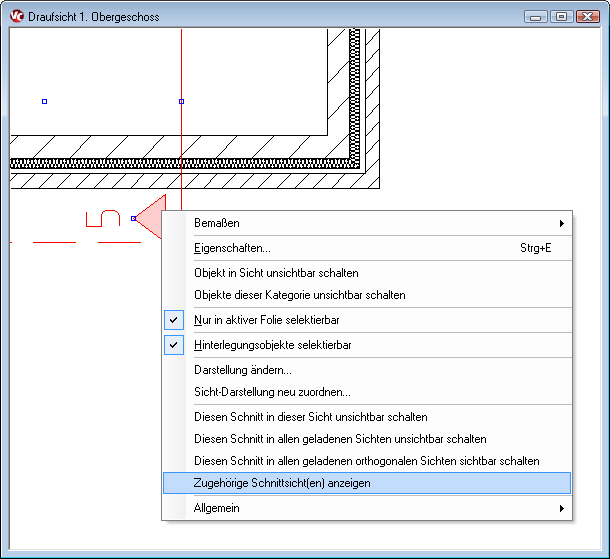The height and width of the screenshot is (559, 610).
Task: Open the Bemaßen submenu
Action: (x=367, y=223)
